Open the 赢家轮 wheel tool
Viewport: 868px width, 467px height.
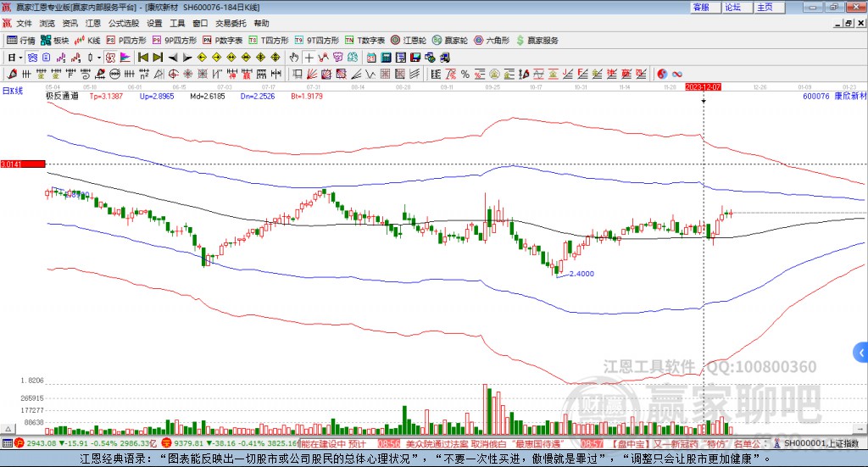pos(450,41)
